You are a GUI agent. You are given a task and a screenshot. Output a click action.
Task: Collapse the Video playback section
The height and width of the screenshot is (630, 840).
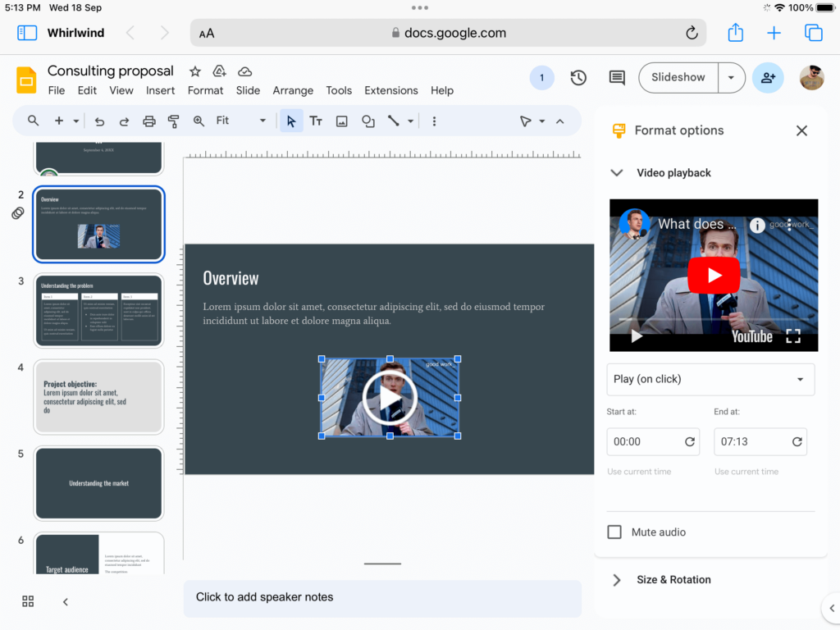click(x=617, y=173)
